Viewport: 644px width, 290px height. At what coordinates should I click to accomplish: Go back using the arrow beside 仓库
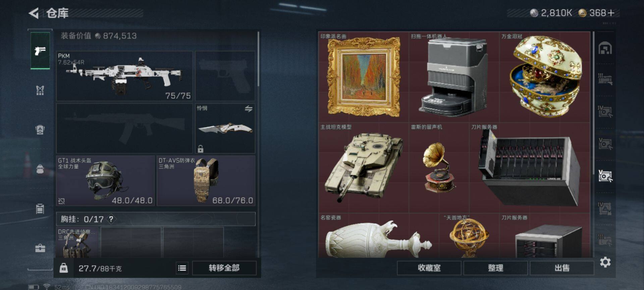coord(34,13)
